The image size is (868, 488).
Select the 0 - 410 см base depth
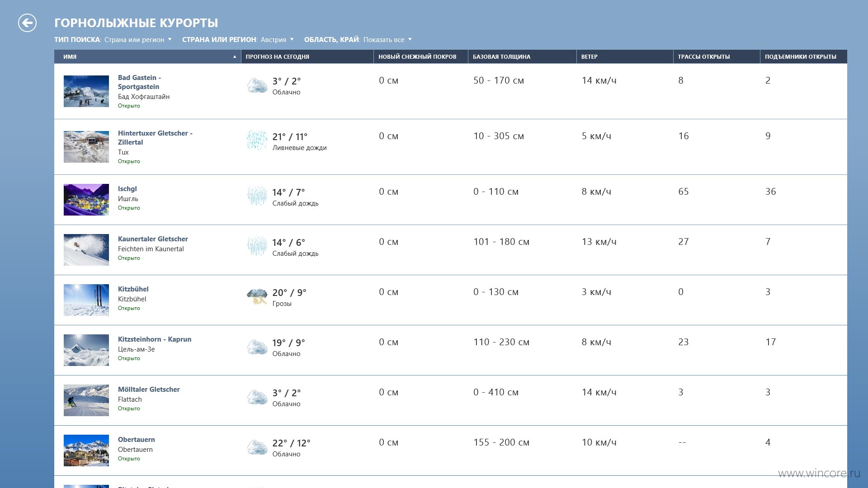click(496, 392)
